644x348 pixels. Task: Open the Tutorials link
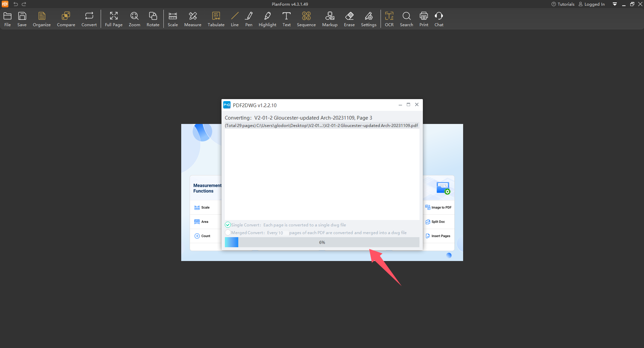pos(563,4)
